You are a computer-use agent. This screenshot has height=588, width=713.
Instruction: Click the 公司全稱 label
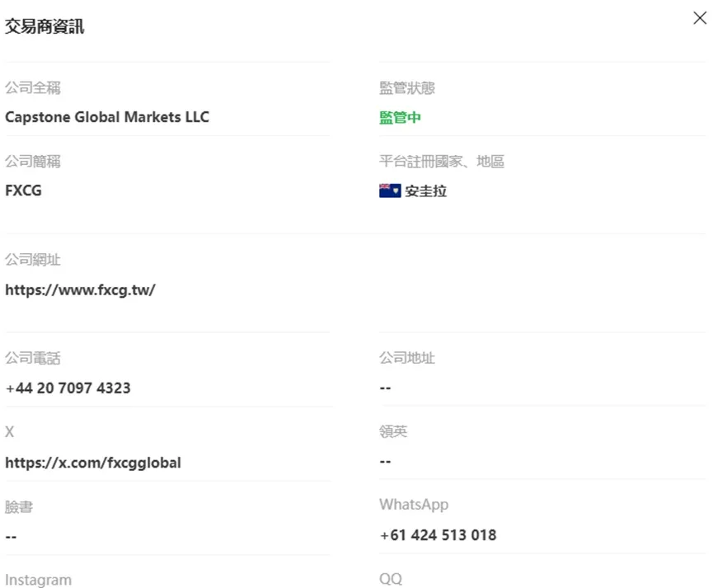[x=33, y=88]
